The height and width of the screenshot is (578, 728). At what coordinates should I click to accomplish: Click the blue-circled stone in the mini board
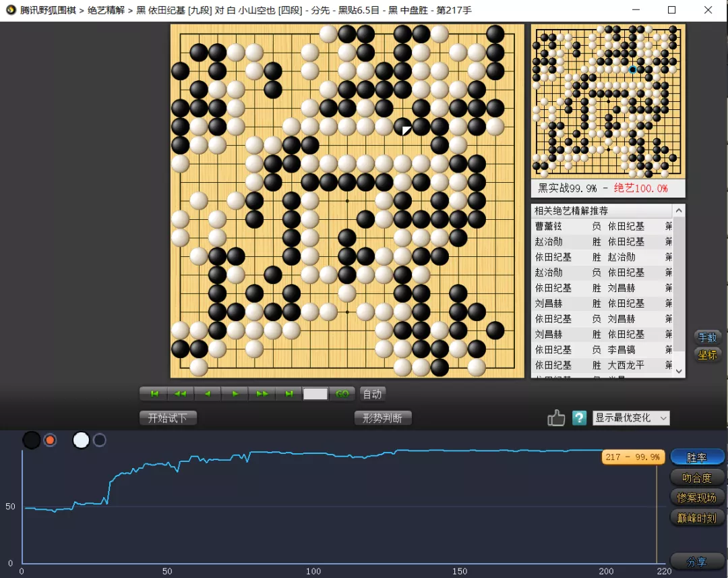tap(632, 69)
